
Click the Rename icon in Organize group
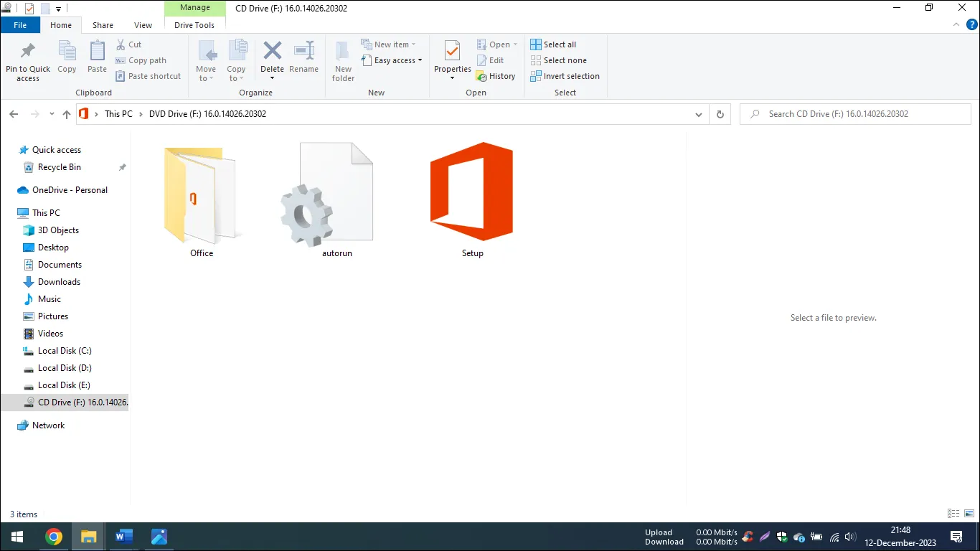pyautogui.click(x=303, y=52)
